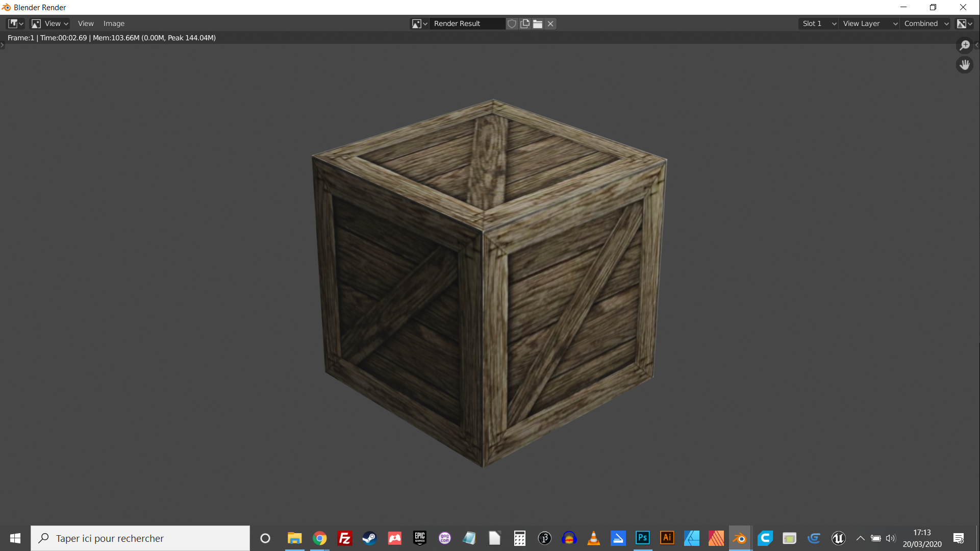Open display channels icon dropdown
This screenshot has width=980, height=551.
pos(964,23)
